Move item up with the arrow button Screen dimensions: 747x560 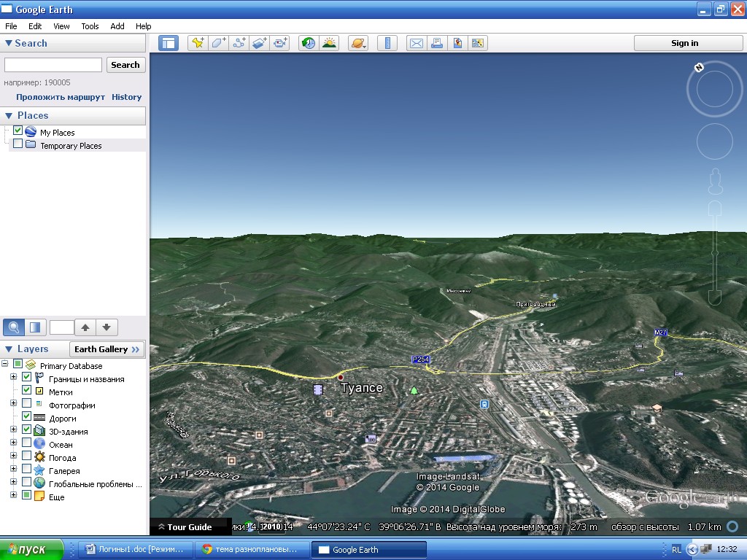pyautogui.click(x=85, y=327)
